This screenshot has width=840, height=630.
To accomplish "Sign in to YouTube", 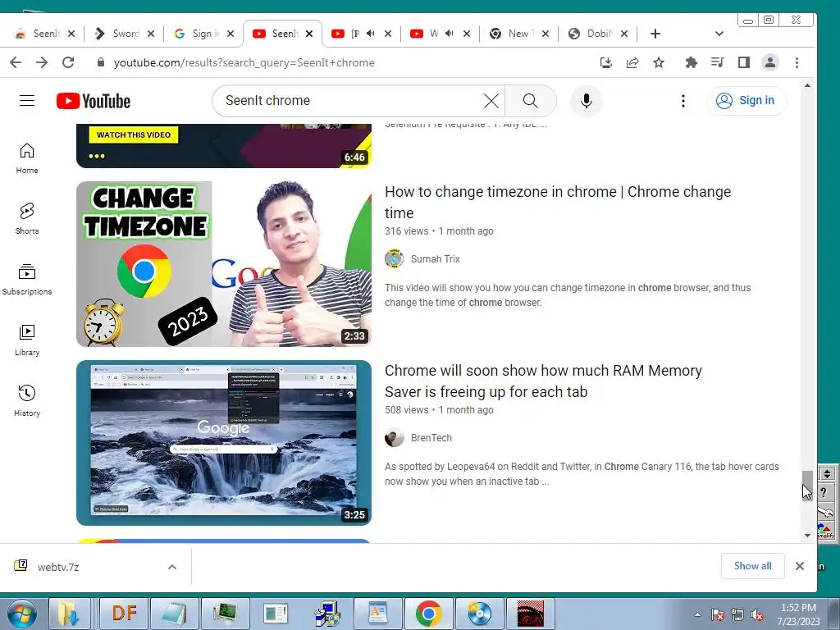I will coord(746,101).
